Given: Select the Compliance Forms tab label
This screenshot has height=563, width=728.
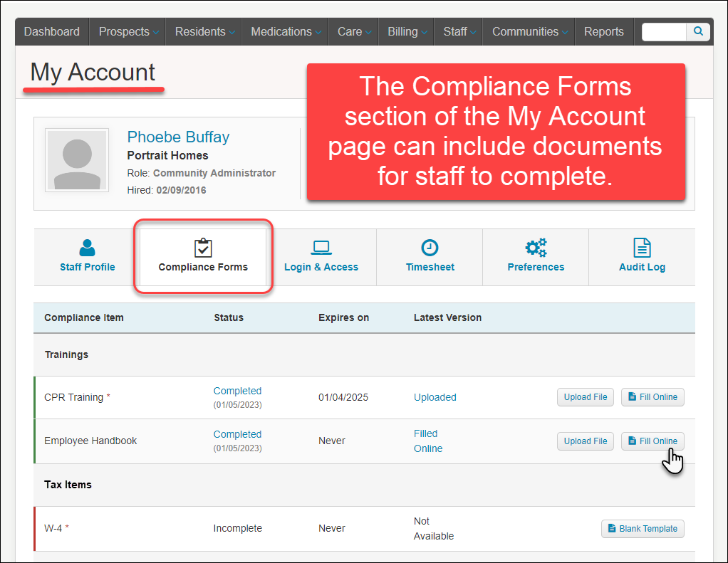Looking at the screenshot, I should click(203, 267).
